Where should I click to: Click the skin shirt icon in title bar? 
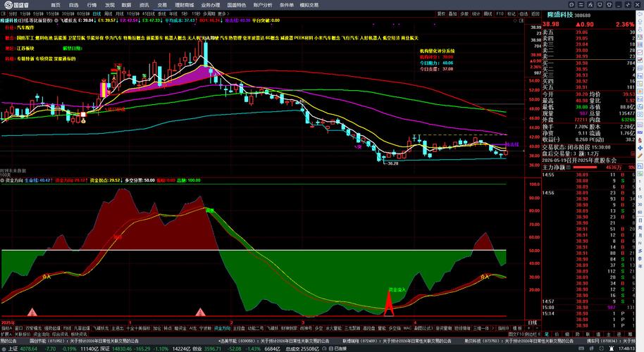[609, 4]
